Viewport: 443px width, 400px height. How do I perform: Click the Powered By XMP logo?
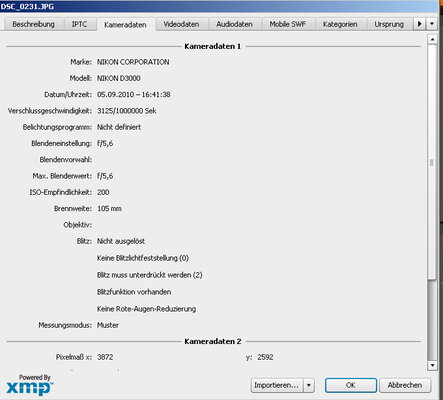tap(30, 385)
